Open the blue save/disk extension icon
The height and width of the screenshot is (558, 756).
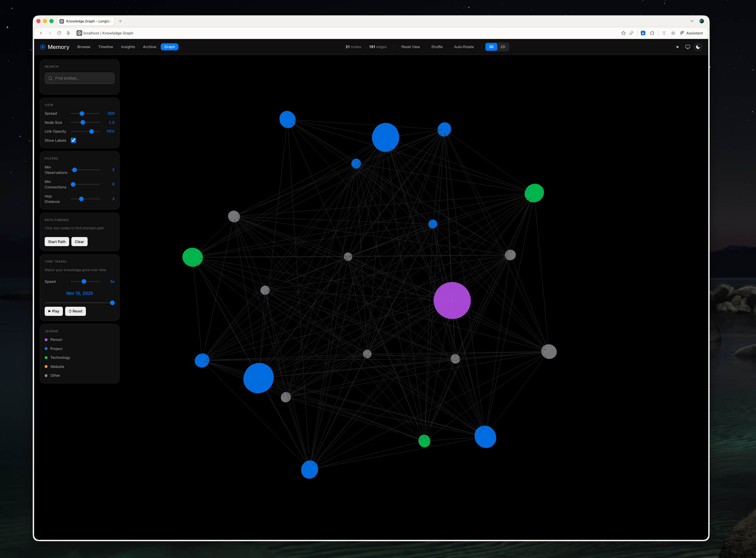pos(643,33)
